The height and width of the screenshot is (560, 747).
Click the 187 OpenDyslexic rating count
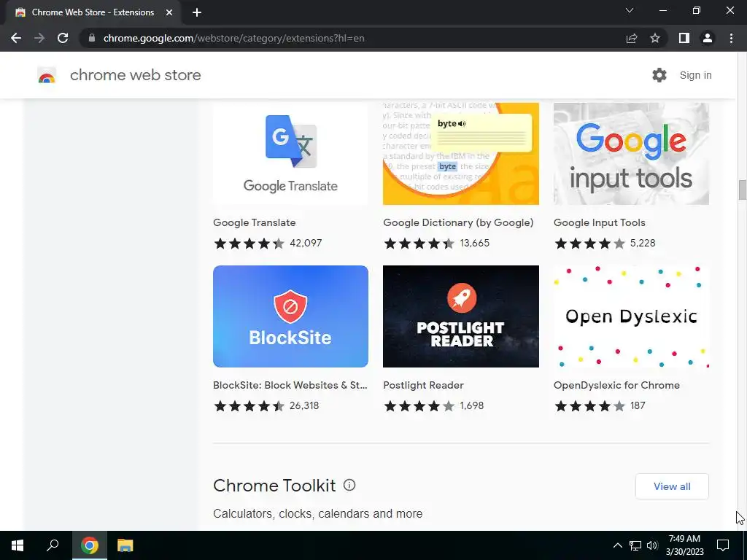[638, 405]
